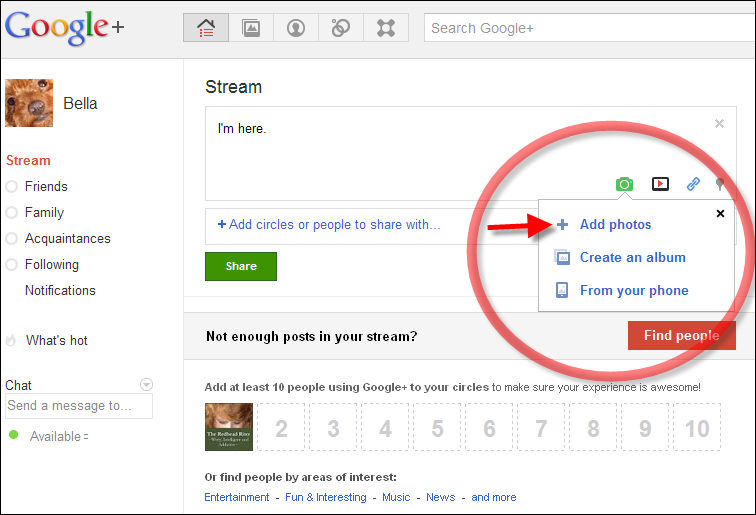Select Add photos from the menu

coord(615,224)
